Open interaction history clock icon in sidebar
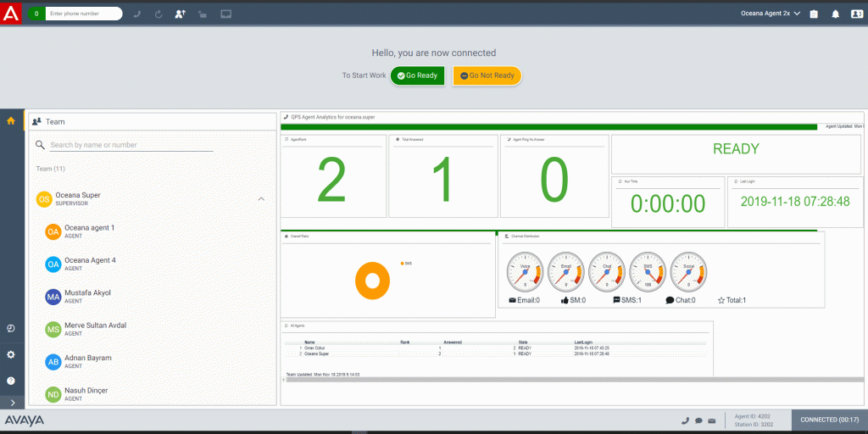The height and width of the screenshot is (434, 868). pos(10,328)
